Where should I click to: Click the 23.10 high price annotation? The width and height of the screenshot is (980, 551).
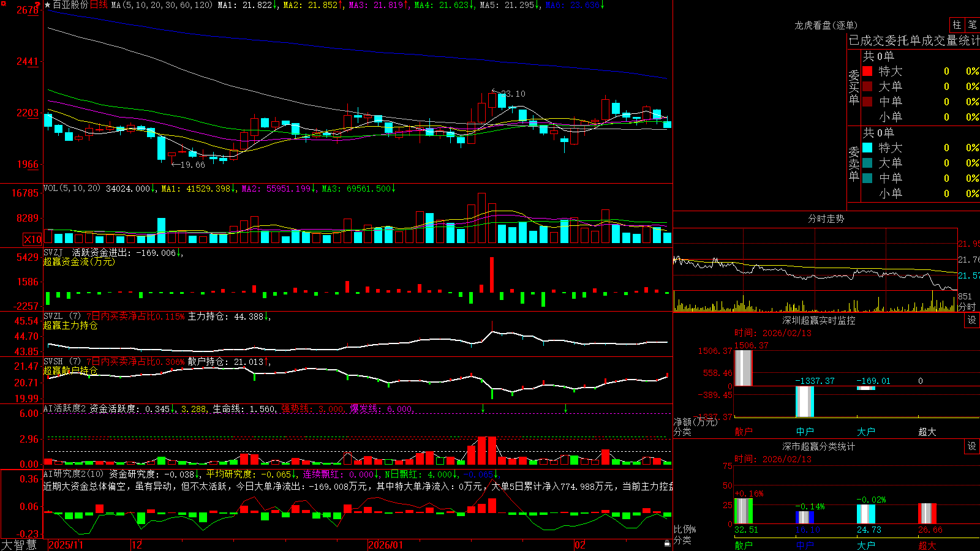513,94
